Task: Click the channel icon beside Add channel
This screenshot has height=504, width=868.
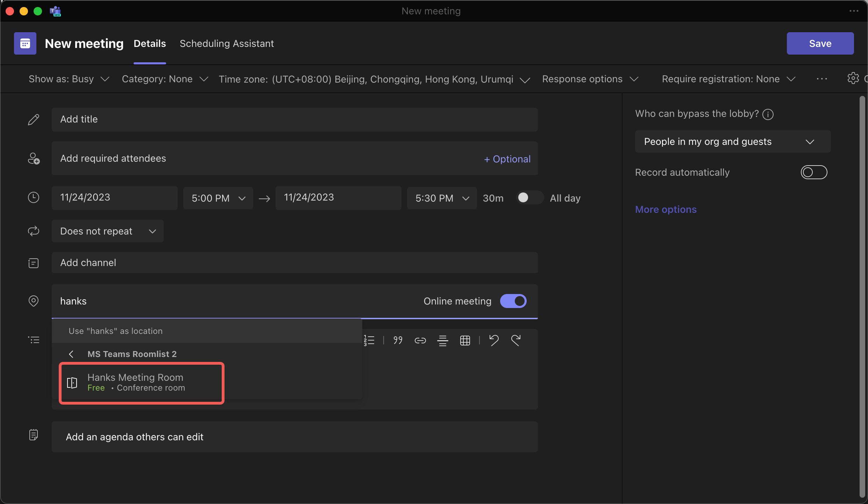Action: coord(33,263)
